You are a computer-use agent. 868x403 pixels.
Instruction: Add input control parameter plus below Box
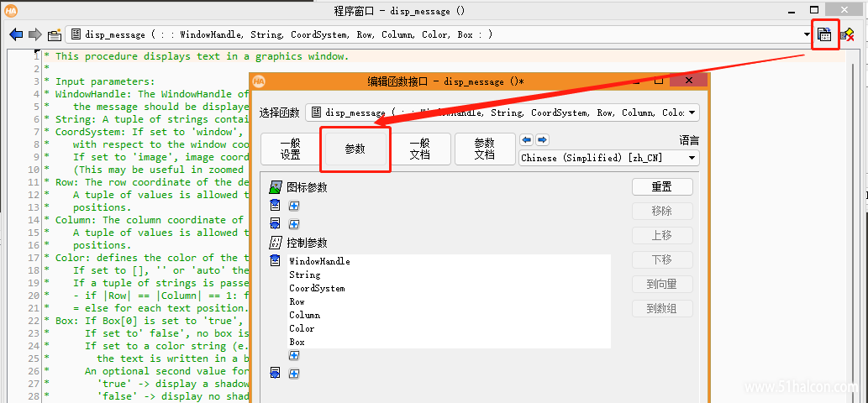coord(294,355)
